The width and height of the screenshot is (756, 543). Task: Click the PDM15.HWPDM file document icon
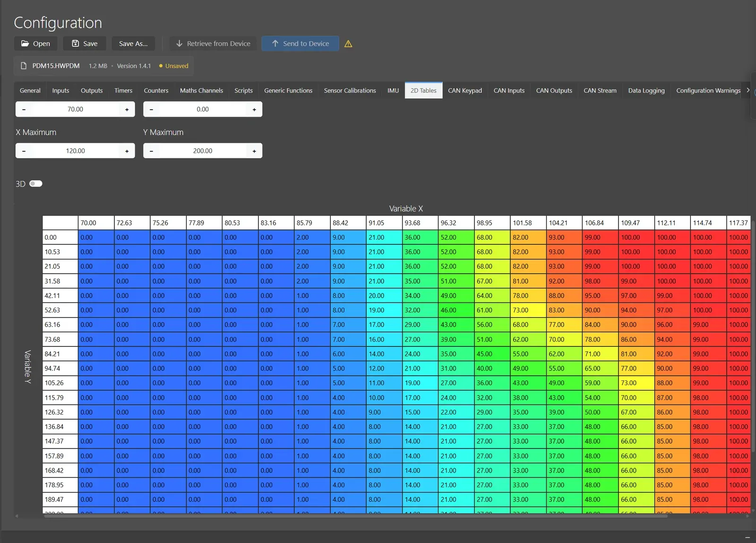pos(24,66)
